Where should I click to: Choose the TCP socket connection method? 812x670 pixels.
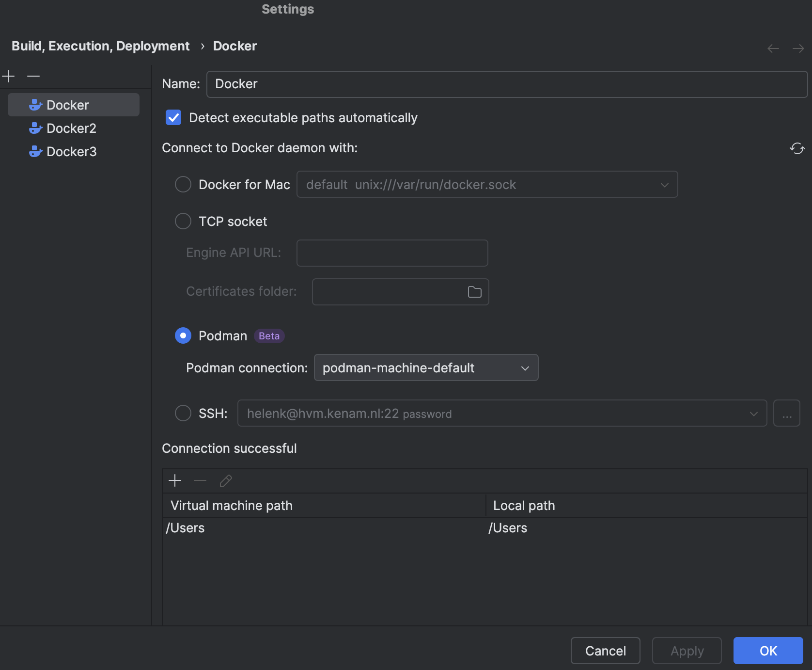[x=183, y=221]
